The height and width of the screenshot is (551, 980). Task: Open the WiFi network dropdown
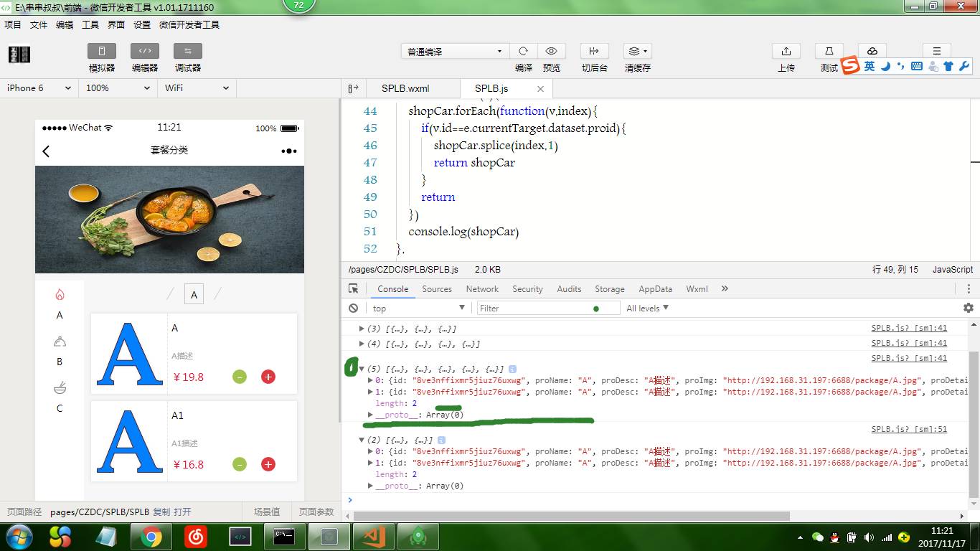[197, 88]
